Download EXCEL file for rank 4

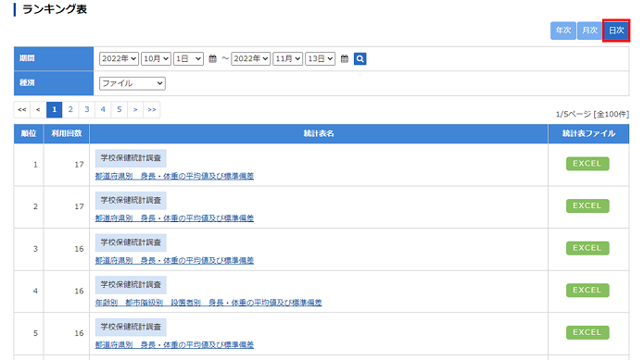[587, 291]
